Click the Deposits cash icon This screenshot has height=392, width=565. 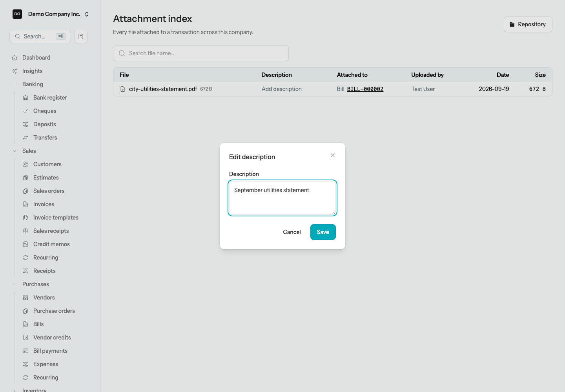(x=26, y=124)
